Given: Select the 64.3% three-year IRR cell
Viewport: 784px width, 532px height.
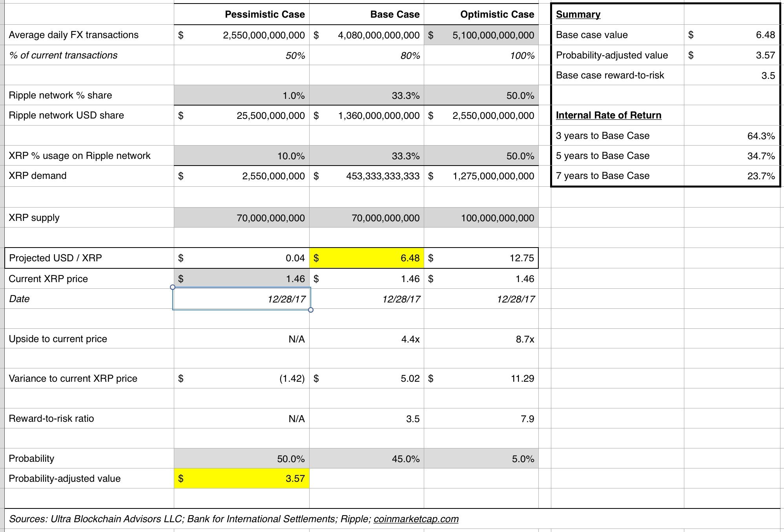Looking at the screenshot, I should 732,136.
